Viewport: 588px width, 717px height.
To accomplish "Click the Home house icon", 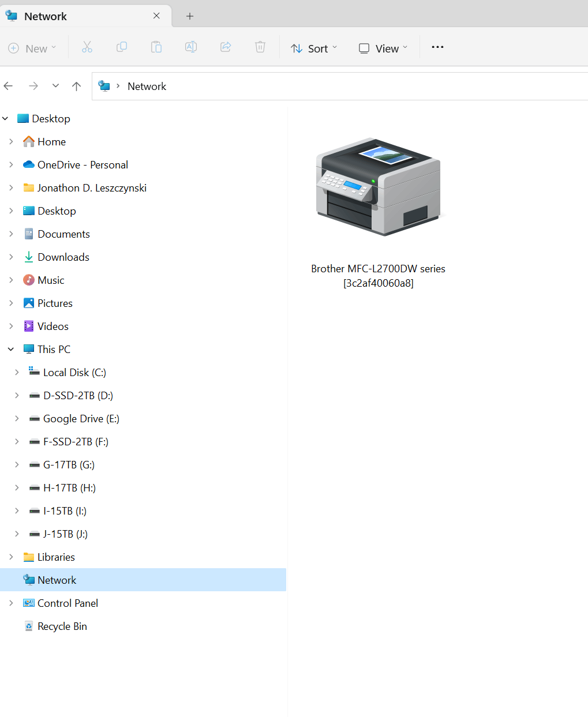I will [29, 141].
